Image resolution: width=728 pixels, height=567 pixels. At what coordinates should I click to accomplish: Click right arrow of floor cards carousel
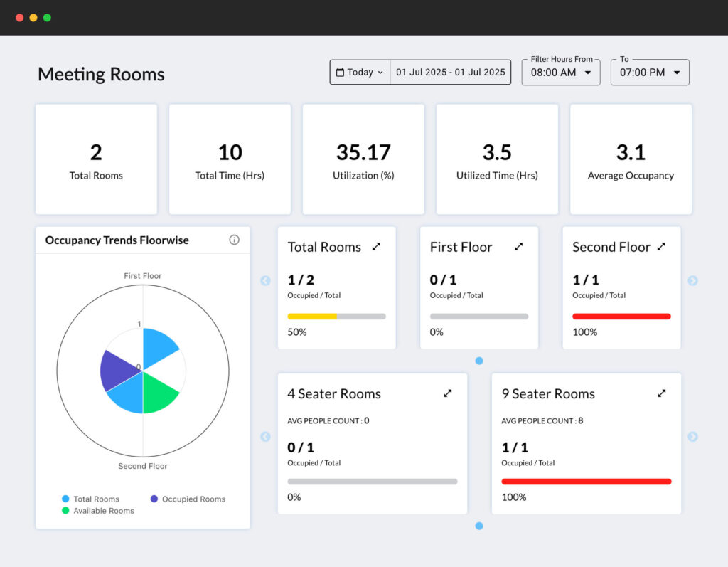692,281
